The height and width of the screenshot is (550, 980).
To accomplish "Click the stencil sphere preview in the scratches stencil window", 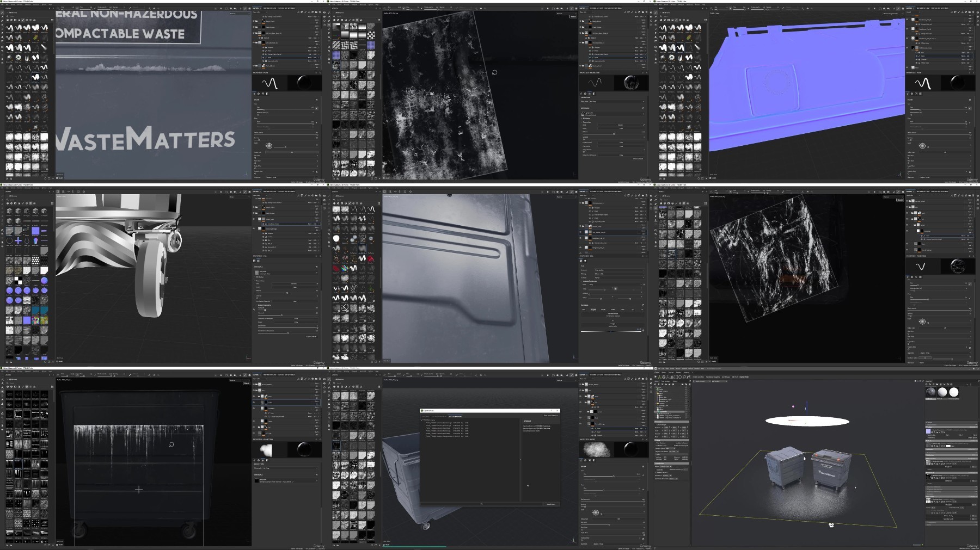I will [x=958, y=266].
